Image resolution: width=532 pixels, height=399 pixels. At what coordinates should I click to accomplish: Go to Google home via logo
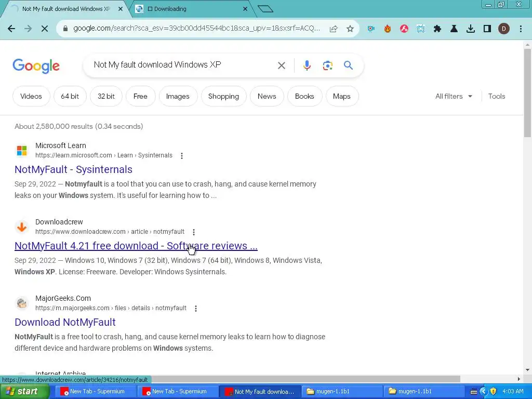pos(36,66)
